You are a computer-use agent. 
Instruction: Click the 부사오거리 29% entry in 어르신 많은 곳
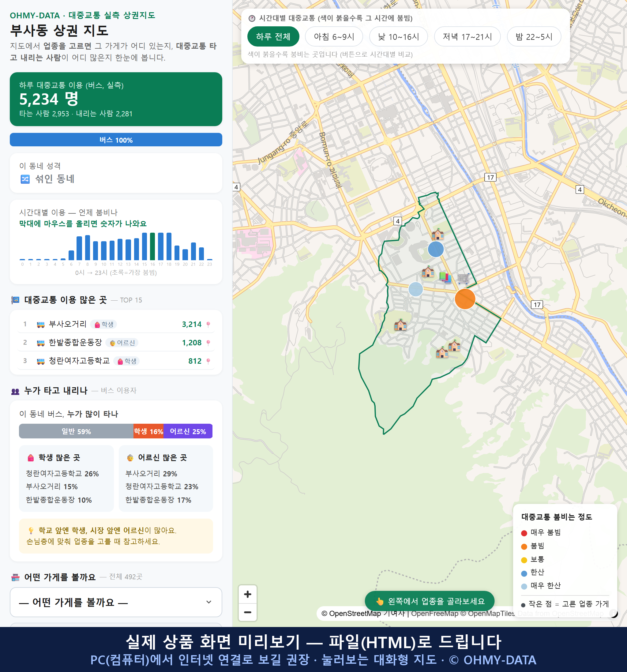[151, 474]
